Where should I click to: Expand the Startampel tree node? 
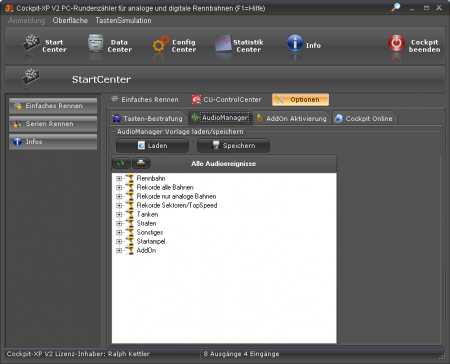tap(119, 242)
